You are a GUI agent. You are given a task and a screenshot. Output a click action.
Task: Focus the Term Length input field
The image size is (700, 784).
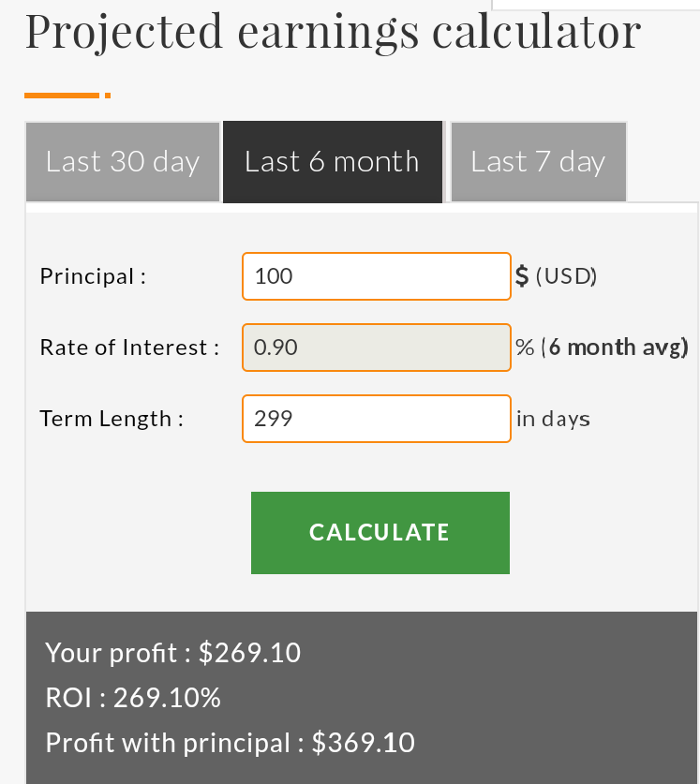[x=376, y=418]
